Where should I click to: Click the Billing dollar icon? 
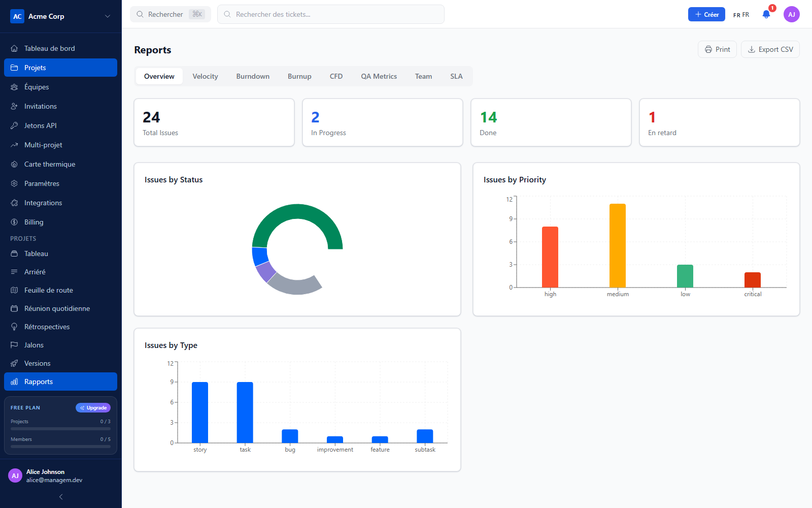click(14, 222)
